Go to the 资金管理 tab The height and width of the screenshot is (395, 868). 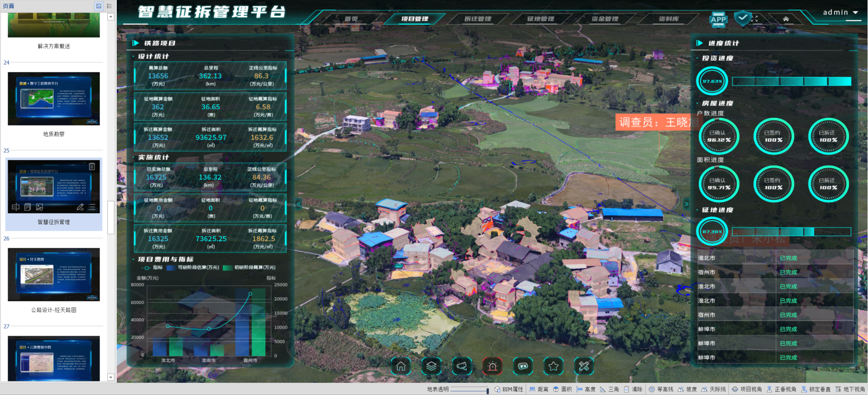605,19
